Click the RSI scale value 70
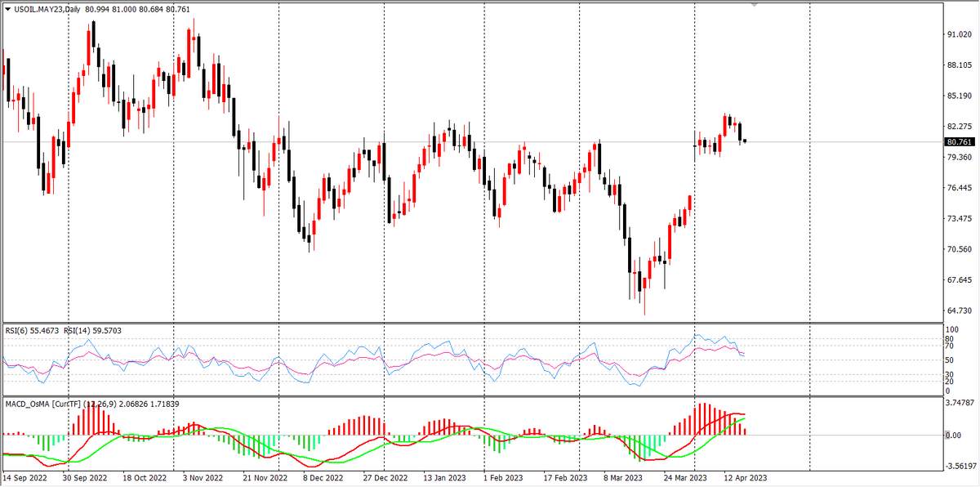Viewport: 980px width, 487px height. tap(951, 345)
